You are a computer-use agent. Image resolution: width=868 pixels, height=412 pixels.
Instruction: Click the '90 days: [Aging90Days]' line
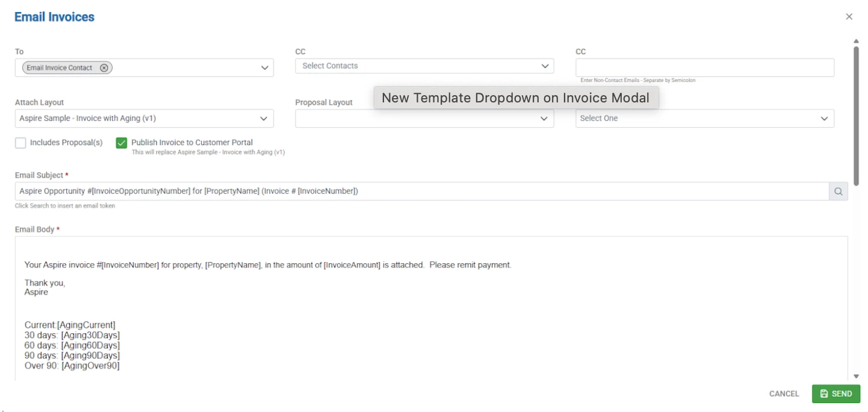(x=72, y=356)
